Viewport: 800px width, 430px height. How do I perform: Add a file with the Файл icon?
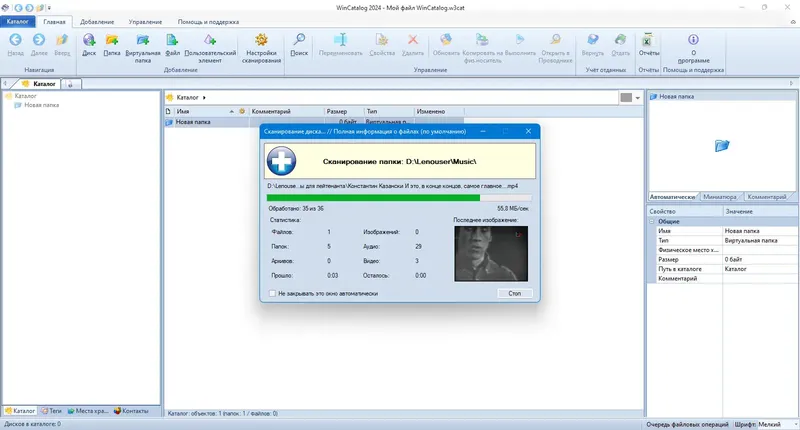click(x=172, y=40)
